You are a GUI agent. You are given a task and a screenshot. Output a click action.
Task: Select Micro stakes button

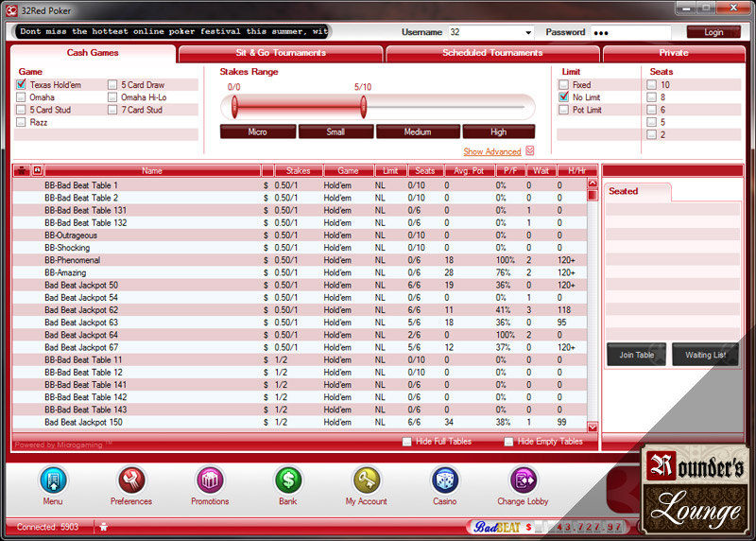coord(258,131)
